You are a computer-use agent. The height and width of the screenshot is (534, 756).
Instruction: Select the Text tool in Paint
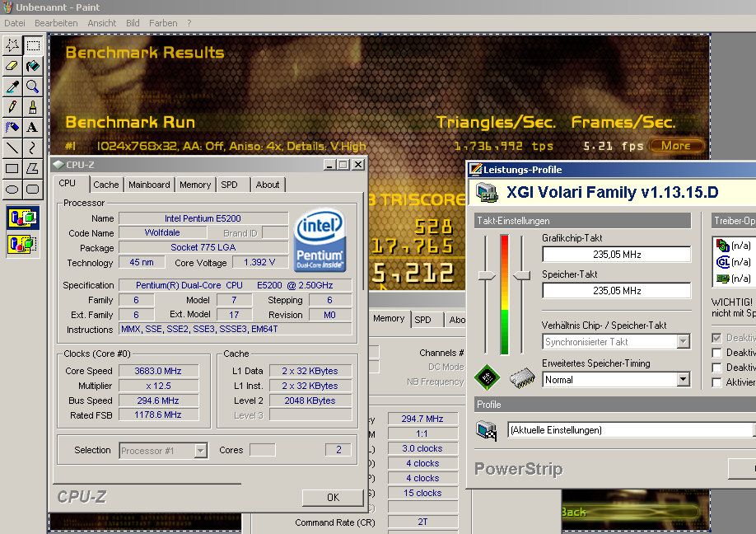(x=33, y=128)
